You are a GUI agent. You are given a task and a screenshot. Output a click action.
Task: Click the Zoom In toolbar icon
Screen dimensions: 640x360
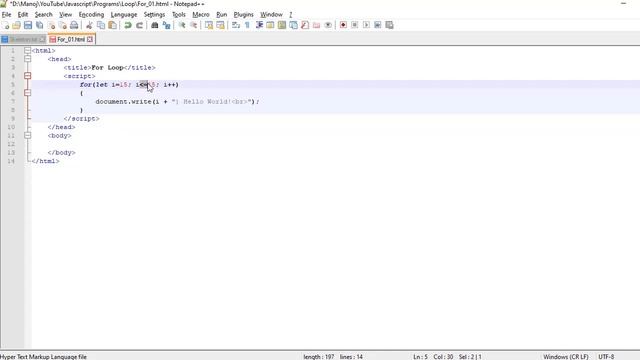[182, 25]
